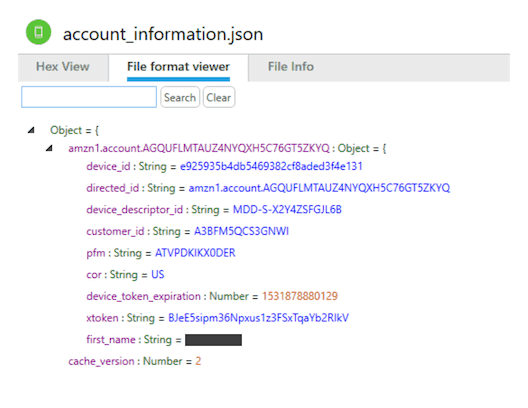
Task: Select the customer_id string row
Action: point(188,231)
